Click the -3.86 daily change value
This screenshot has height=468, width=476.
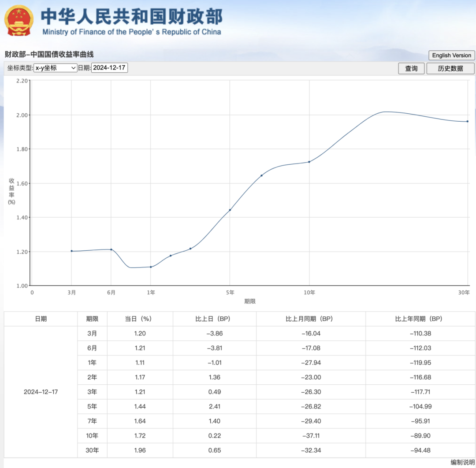(x=215, y=333)
